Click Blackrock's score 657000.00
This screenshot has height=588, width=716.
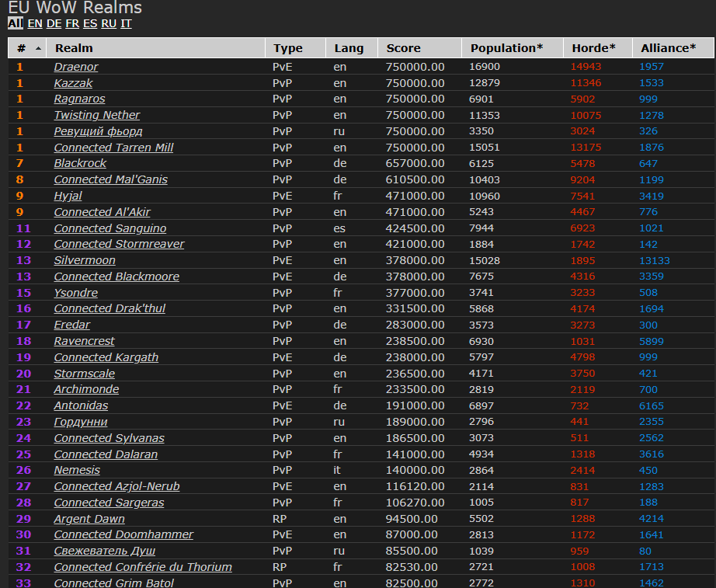pyautogui.click(x=415, y=164)
